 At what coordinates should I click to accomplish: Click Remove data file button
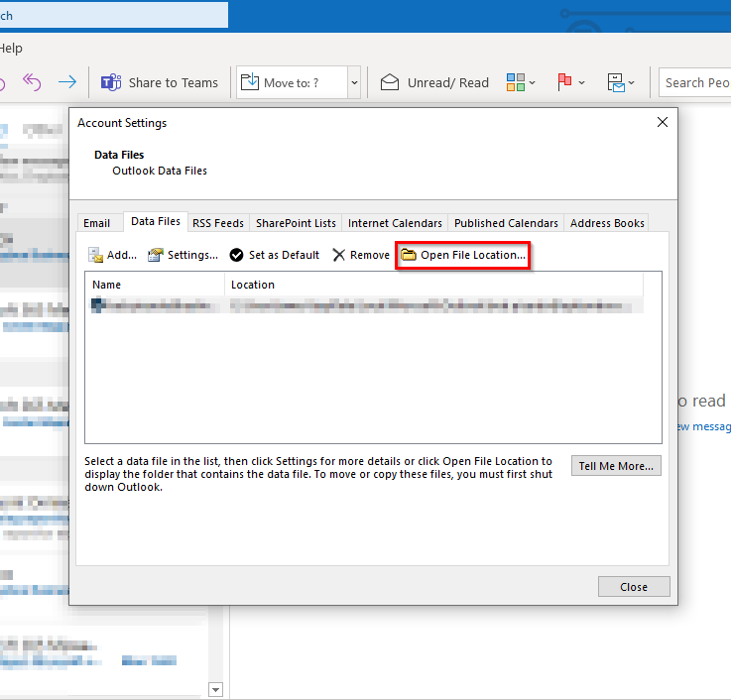tap(361, 255)
